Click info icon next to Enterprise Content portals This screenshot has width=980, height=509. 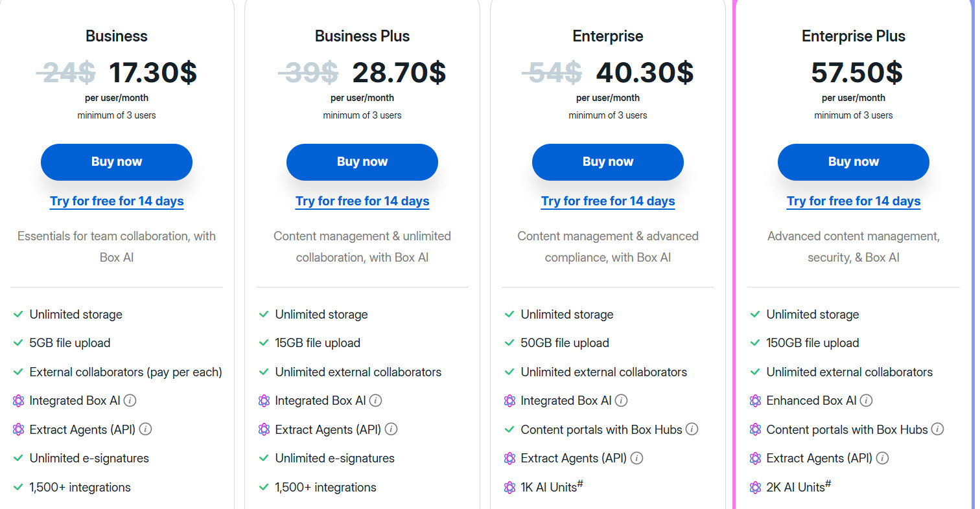[x=692, y=429]
